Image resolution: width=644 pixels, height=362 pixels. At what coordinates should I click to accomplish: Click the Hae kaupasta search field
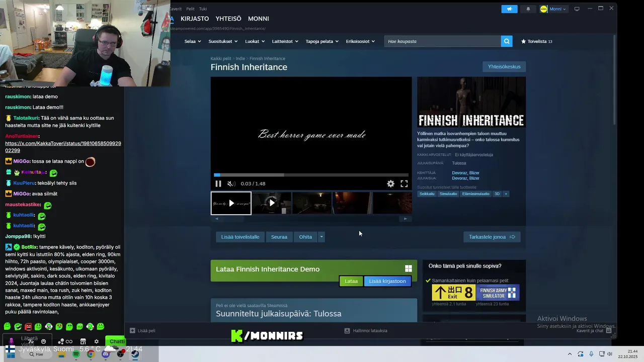tap(443, 41)
